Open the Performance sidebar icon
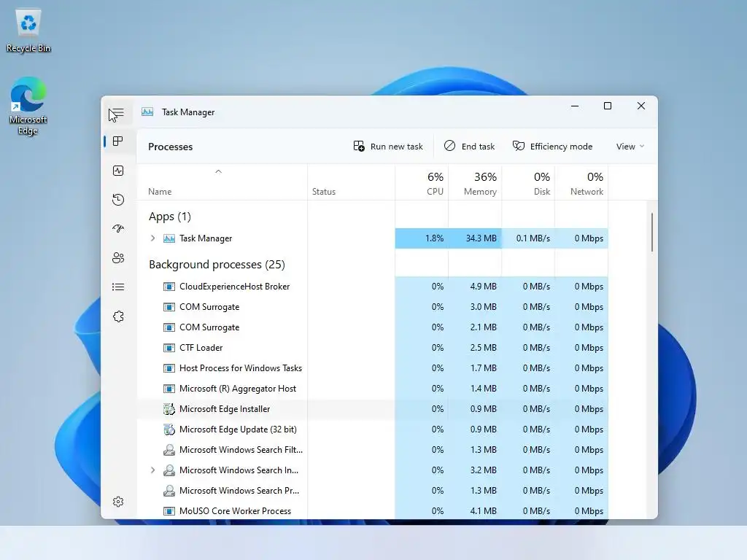747x560 pixels. pos(118,171)
